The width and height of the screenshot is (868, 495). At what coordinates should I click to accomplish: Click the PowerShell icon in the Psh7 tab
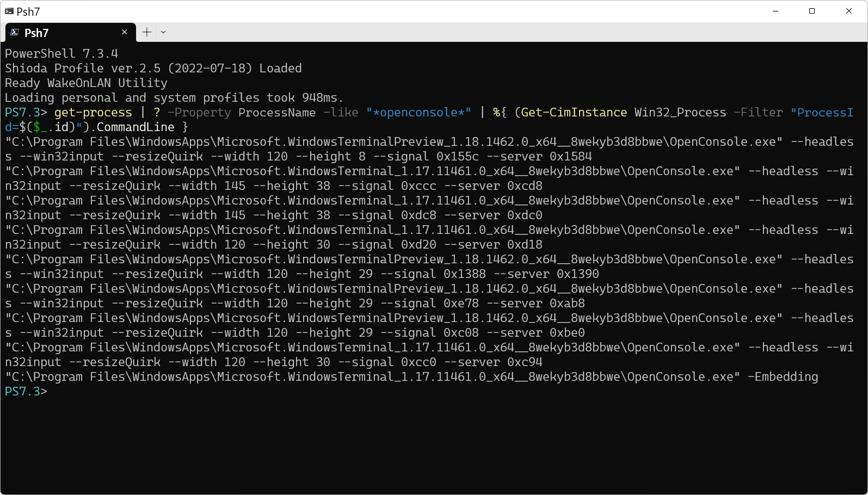[15, 33]
